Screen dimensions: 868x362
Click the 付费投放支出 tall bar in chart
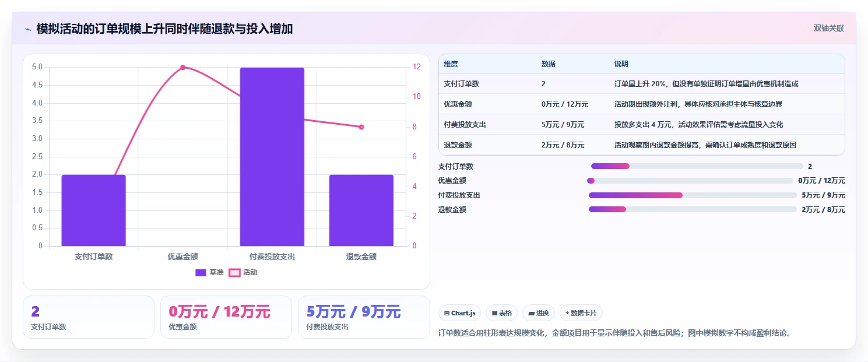tap(272, 157)
